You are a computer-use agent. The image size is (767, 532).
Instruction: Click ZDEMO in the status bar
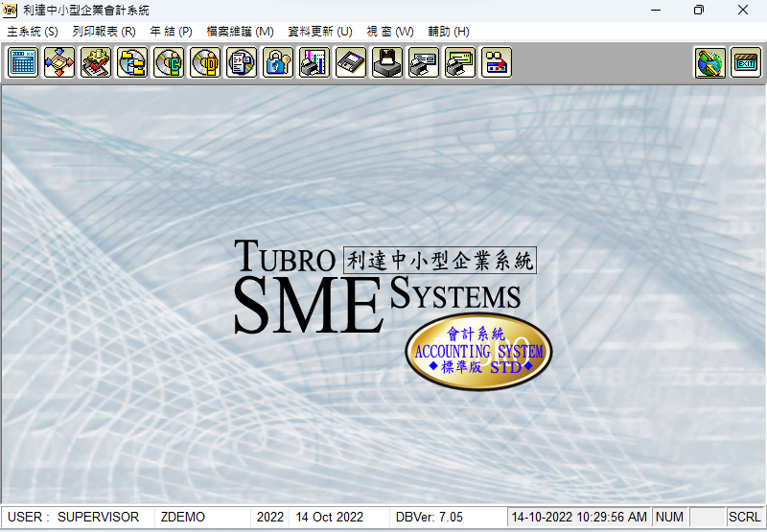pyautogui.click(x=203, y=517)
